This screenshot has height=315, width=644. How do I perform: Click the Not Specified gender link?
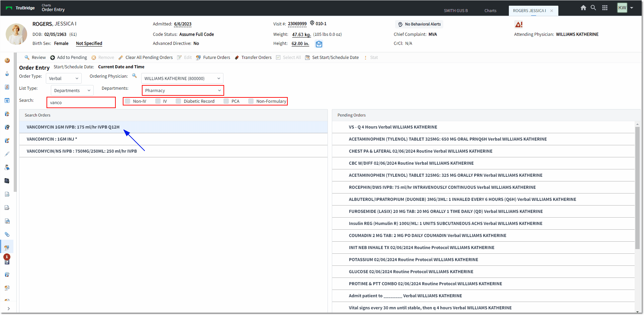pyautogui.click(x=89, y=44)
